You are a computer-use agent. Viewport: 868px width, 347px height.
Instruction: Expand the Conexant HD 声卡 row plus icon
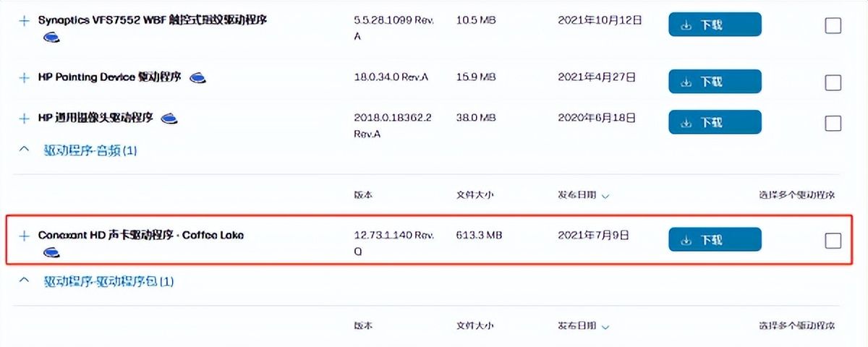(x=24, y=236)
